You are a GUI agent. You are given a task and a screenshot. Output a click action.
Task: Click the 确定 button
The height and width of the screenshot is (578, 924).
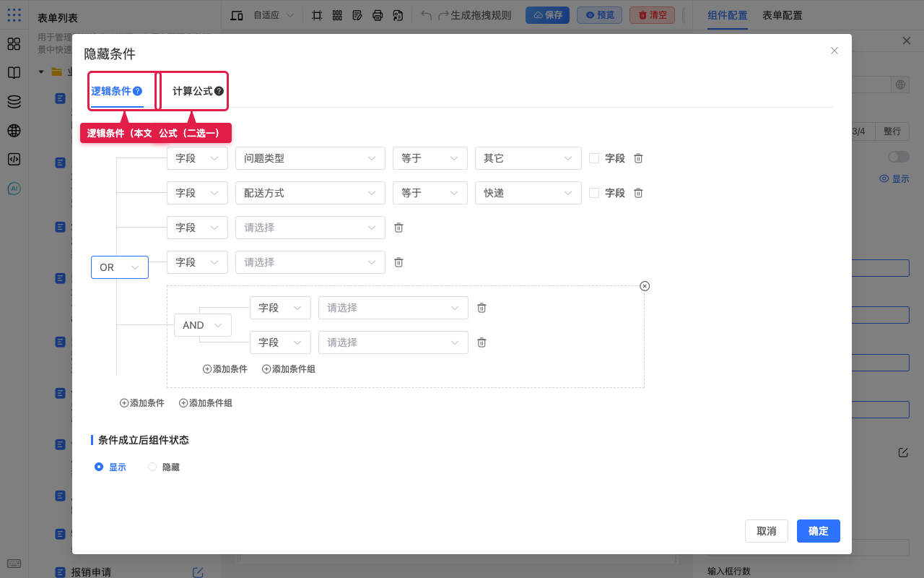coord(819,531)
